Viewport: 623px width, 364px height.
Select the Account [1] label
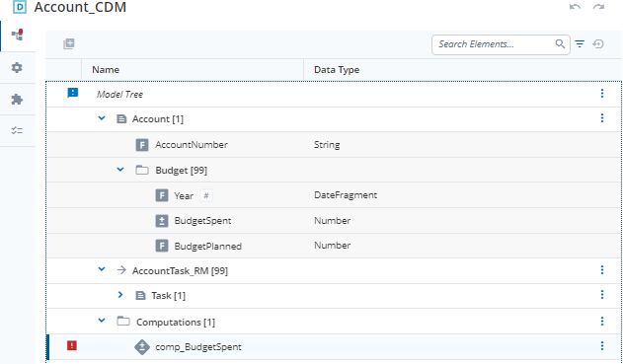coord(158,119)
